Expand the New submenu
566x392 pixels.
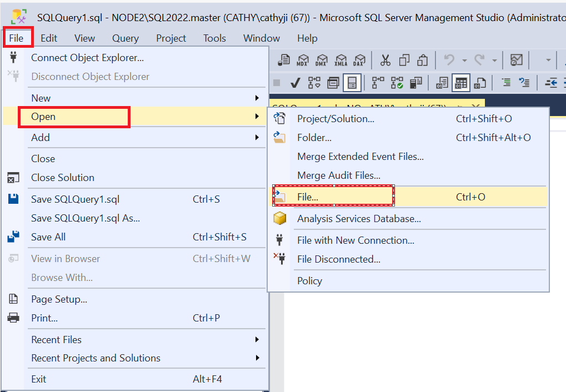coord(257,98)
